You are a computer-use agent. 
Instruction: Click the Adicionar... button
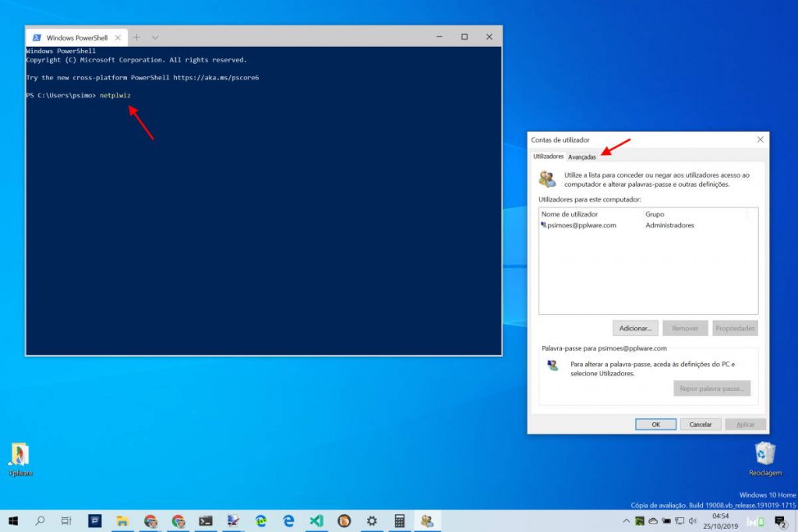636,328
